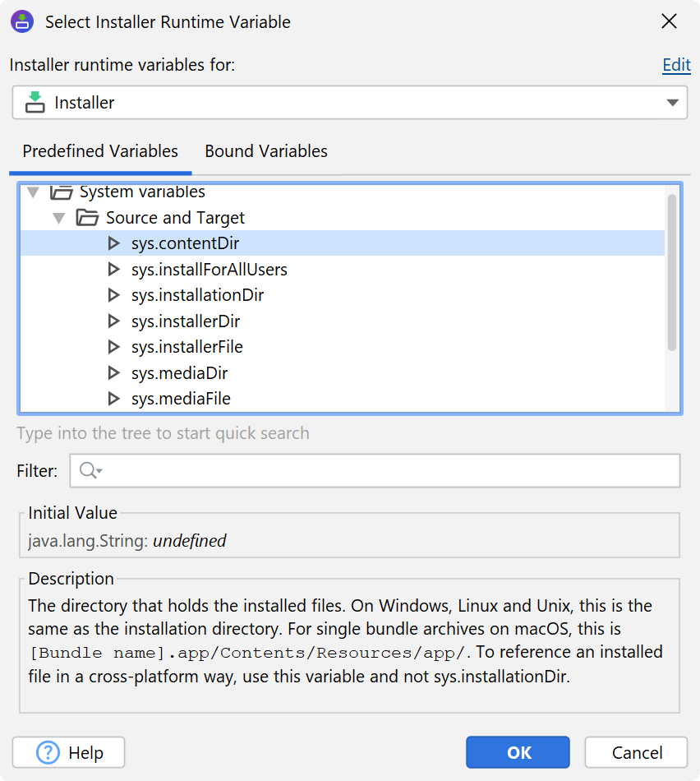Click the variable icon beside sys.installerFile
Viewport: 700px width, 781px height.
click(x=113, y=347)
